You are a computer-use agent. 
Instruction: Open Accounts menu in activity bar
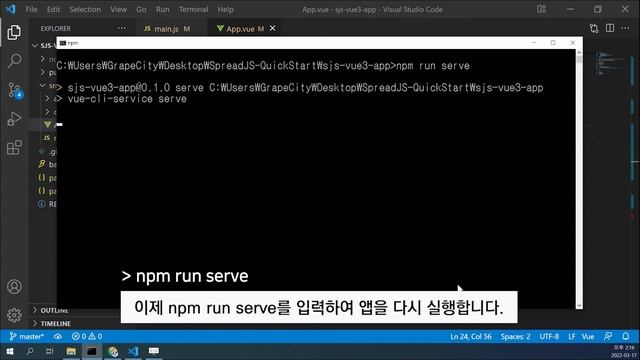tap(14, 287)
